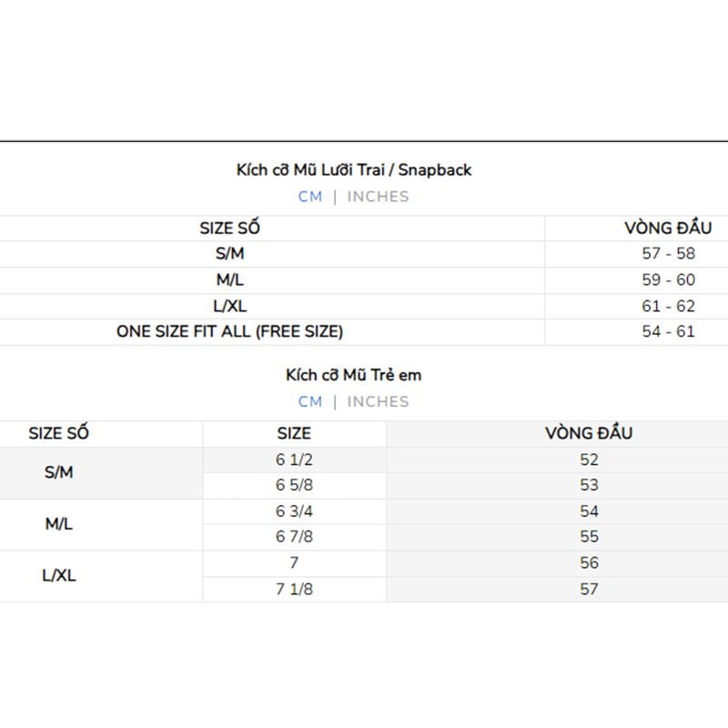The width and height of the screenshot is (728, 728).
Task: Select the S/M row in snapback table
Action: pos(364,254)
